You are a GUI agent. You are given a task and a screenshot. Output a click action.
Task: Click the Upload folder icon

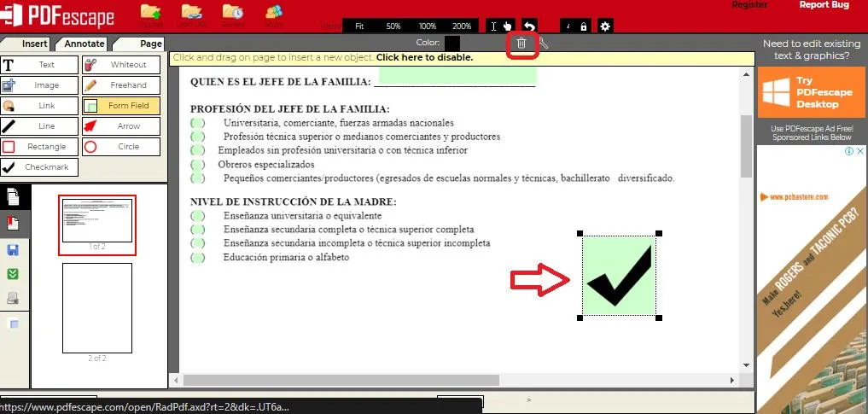(150, 12)
